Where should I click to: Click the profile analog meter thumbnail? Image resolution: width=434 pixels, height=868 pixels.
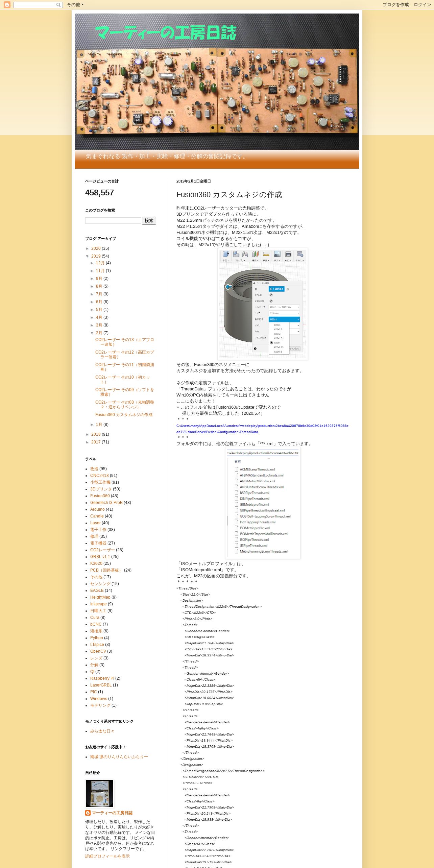point(100,794)
